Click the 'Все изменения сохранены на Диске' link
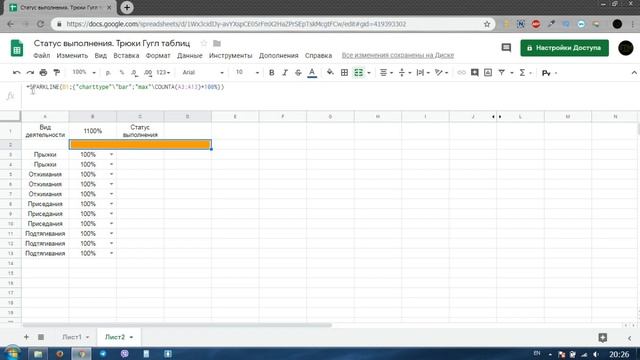The width and height of the screenshot is (640, 360). coord(398,56)
